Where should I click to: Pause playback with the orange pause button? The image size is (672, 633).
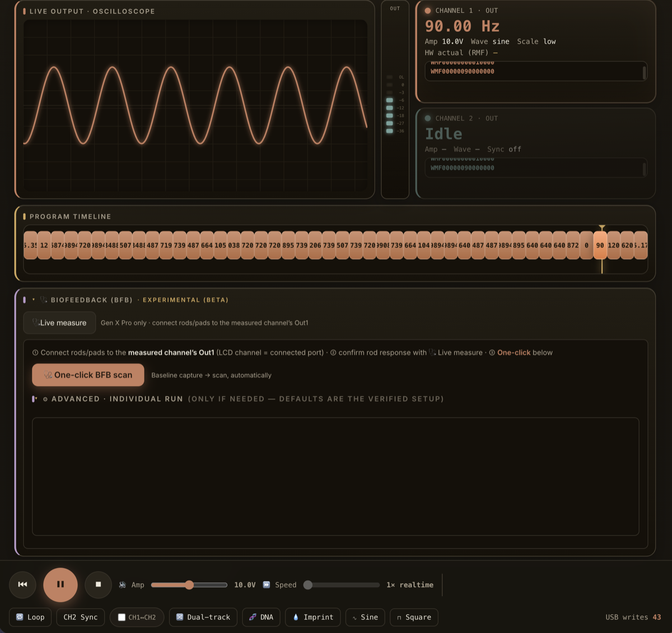60,584
